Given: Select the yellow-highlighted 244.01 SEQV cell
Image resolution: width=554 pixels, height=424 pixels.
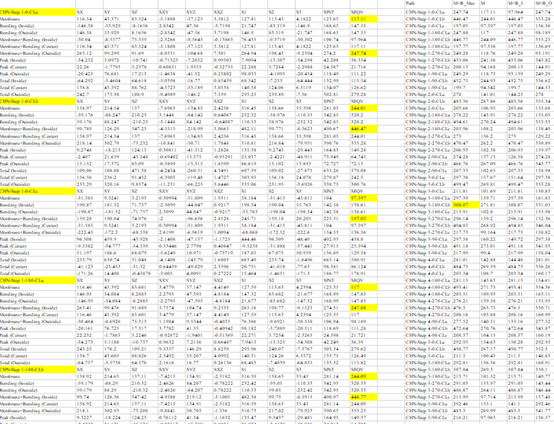Looking at the screenshot, I should (x=364, y=108).
